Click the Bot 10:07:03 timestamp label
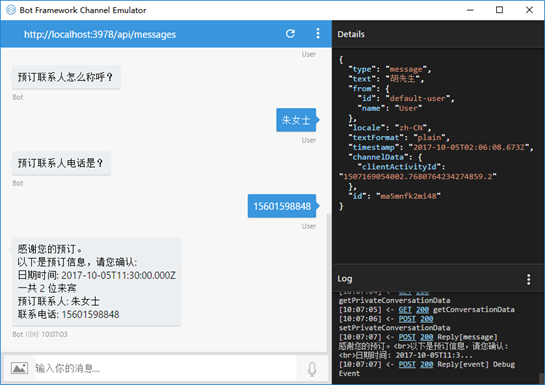The image size is (545, 385). point(40,334)
